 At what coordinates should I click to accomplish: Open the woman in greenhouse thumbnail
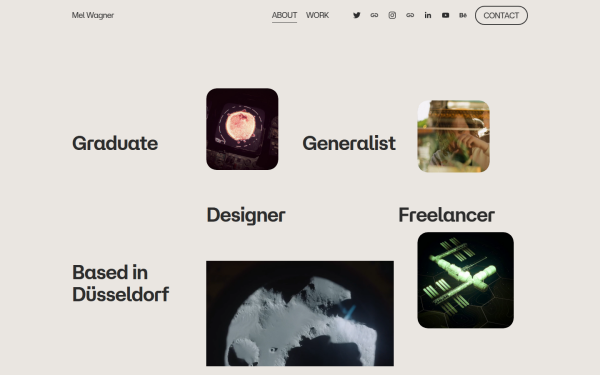click(453, 136)
